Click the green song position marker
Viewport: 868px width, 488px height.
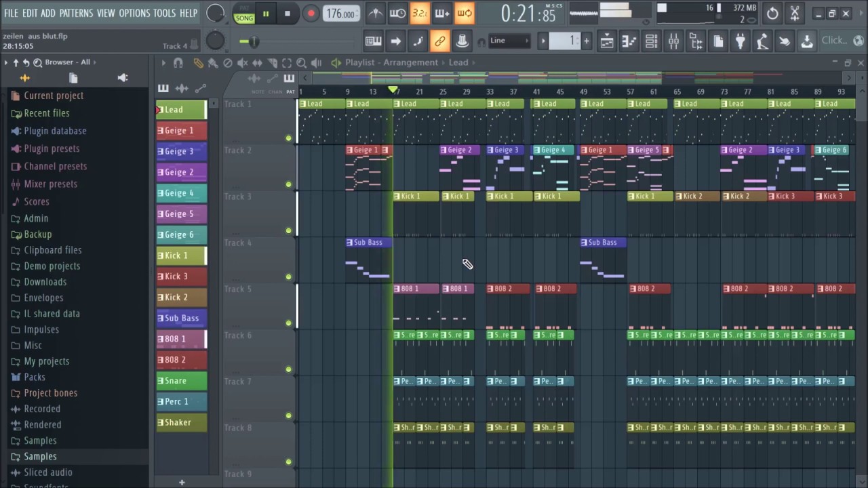tap(393, 90)
